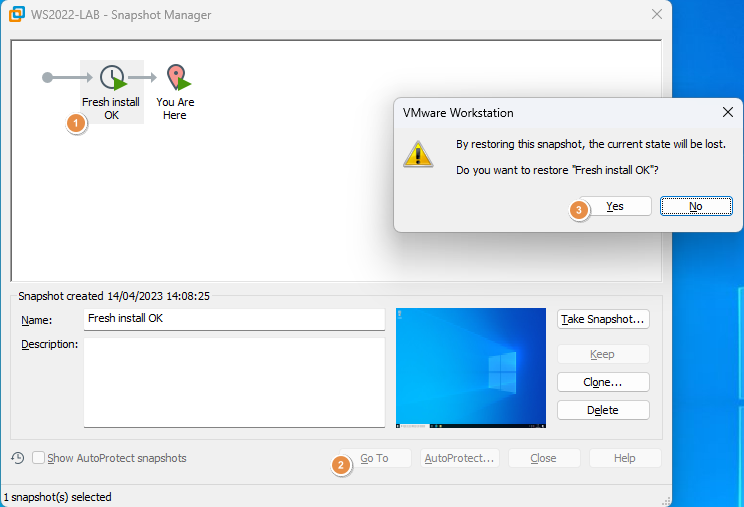Click the '1 snapshot(s) selected' status text
The height and width of the screenshot is (507, 744).
(x=57, y=497)
